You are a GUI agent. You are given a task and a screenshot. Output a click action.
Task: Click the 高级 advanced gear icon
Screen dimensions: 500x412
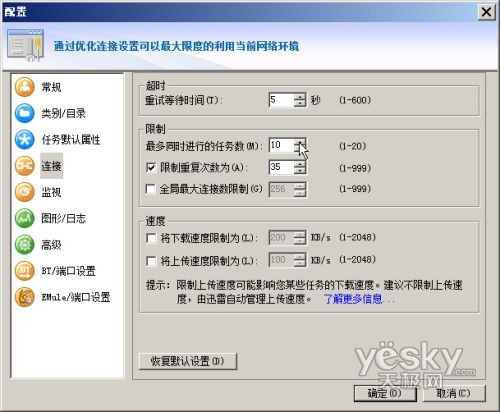pyautogui.click(x=25, y=245)
